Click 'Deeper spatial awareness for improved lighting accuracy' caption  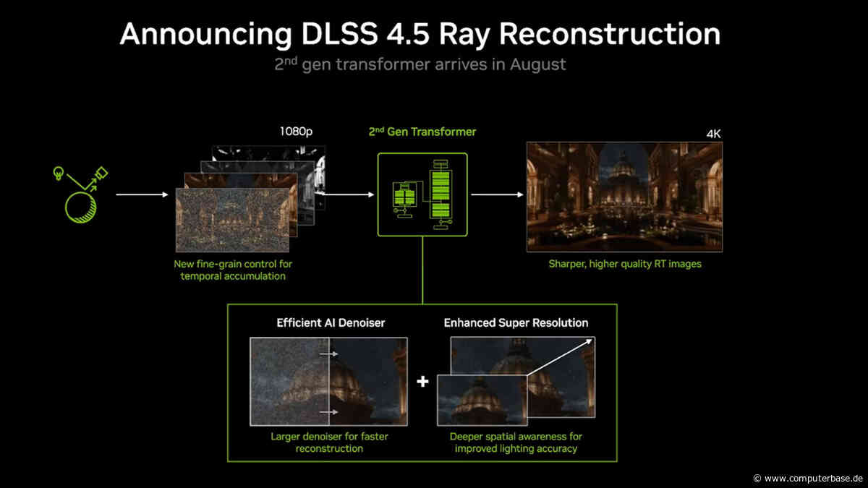click(516, 442)
